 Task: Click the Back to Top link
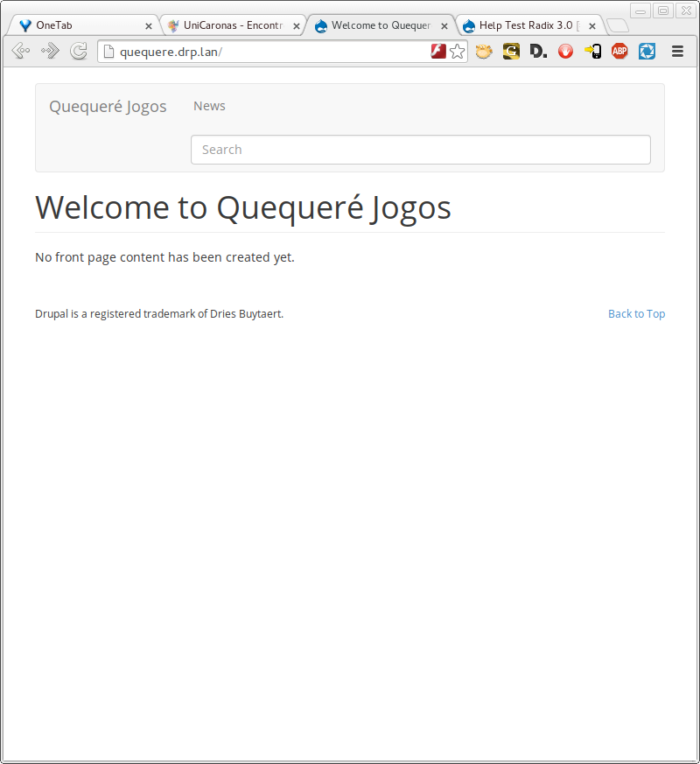click(x=636, y=313)
